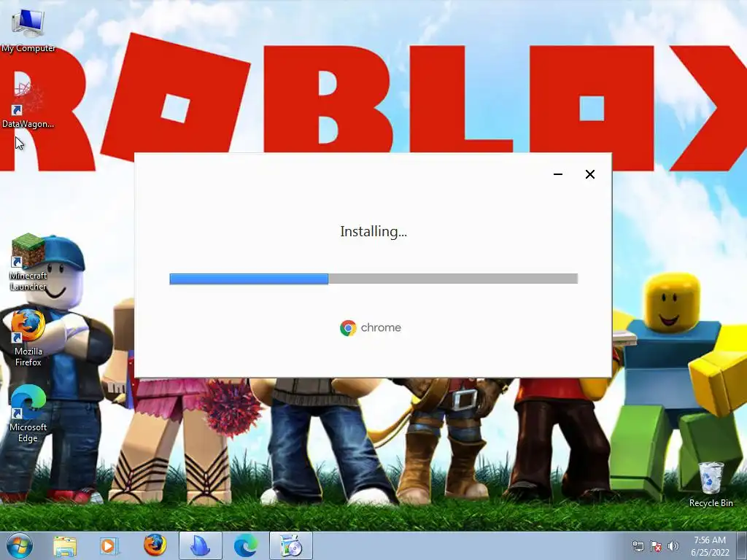The image size is (747, 560).
Task: Click the Show Desktop strip on taskbar
Action: click(x=742, y=545)
